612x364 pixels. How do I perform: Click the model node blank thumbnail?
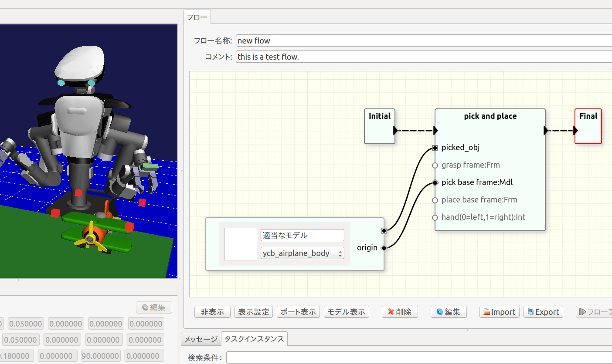pyautogui.click(x=241, y=244)
